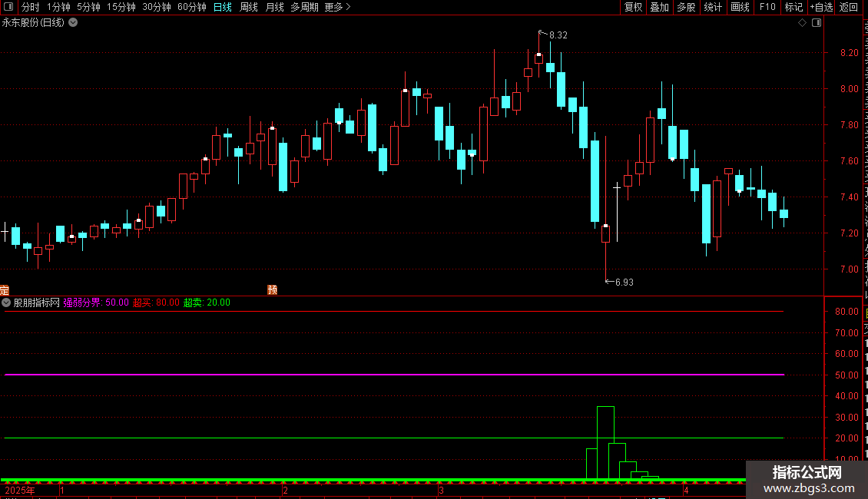Screen dimensions: 868x499
Task: Click the 永东股份(日线) stock title
Action: coord(33,23)
